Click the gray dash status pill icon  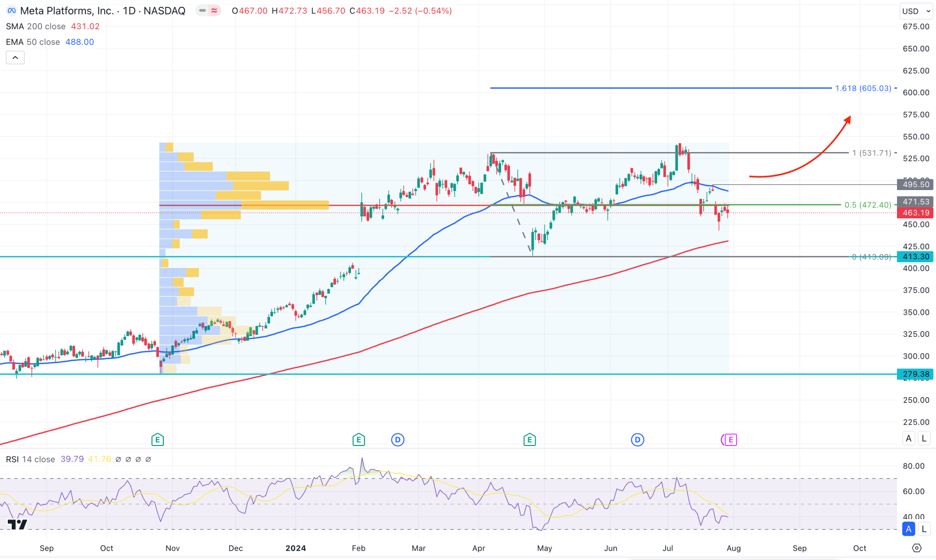tap(202, 11)
